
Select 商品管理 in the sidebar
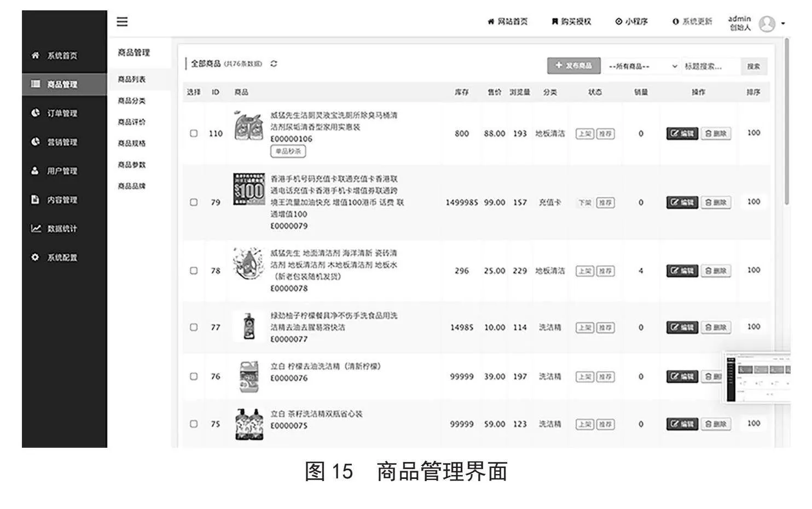65,84
